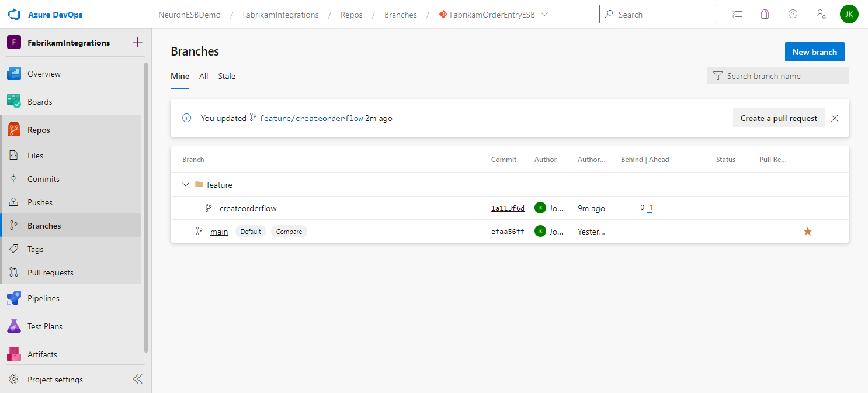This screenshot has width=868, height=393.
Task: Switch to the Stale branches tab
Action: (227, 77)
